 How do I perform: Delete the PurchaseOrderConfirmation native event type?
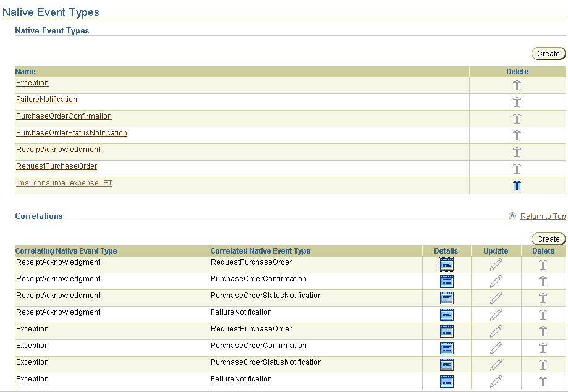point(517,119)
